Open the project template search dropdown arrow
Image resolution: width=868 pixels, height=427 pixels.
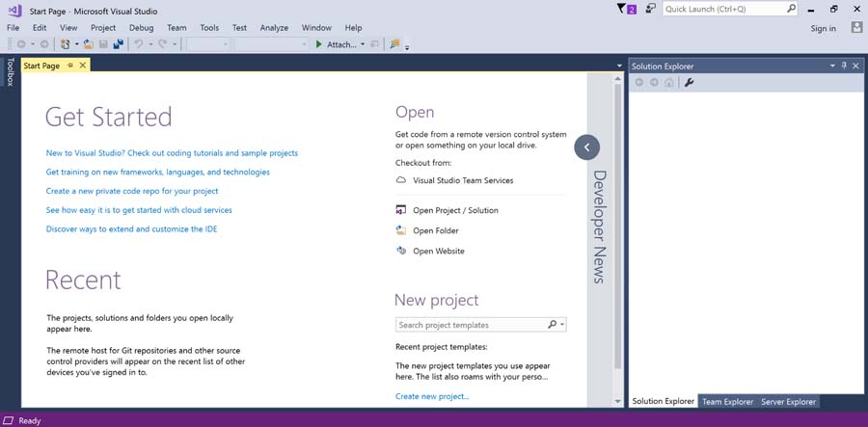(x=562, y=326)
